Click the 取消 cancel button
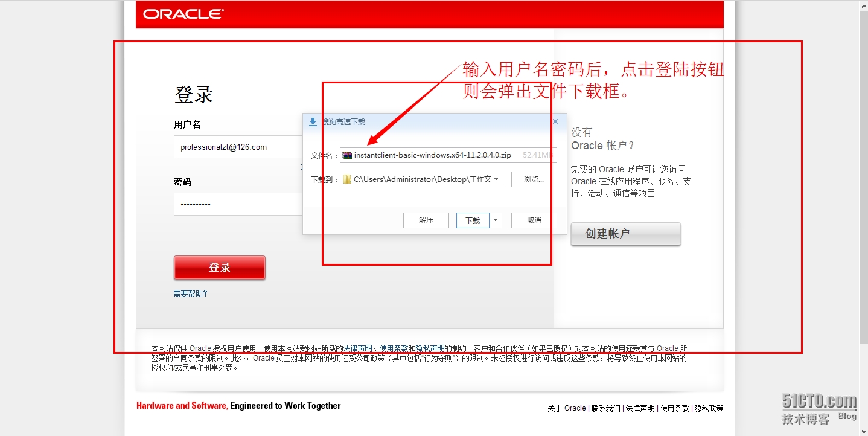This screenshot has width=868, height=436. click(x=534, y=220)
